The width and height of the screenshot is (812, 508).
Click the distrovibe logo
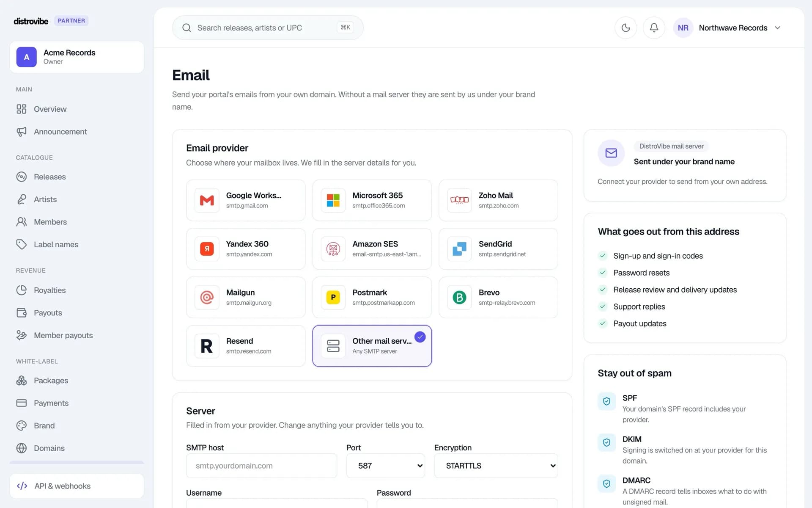31,21
